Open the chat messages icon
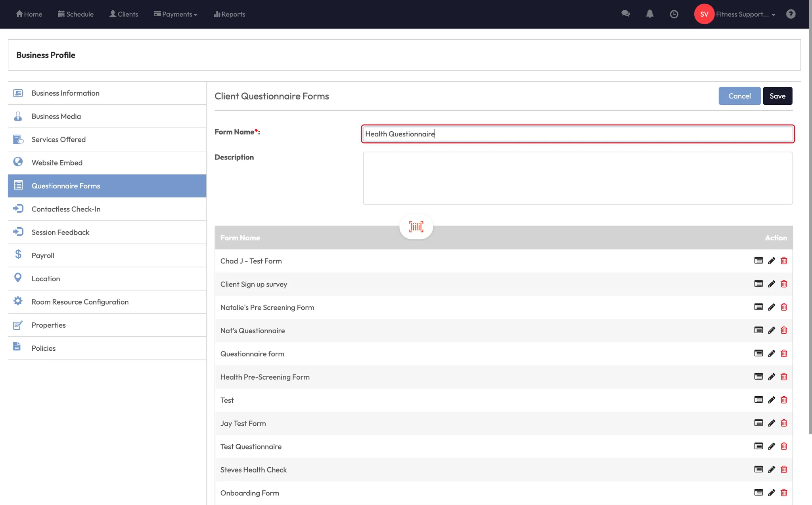 [625, 14]
